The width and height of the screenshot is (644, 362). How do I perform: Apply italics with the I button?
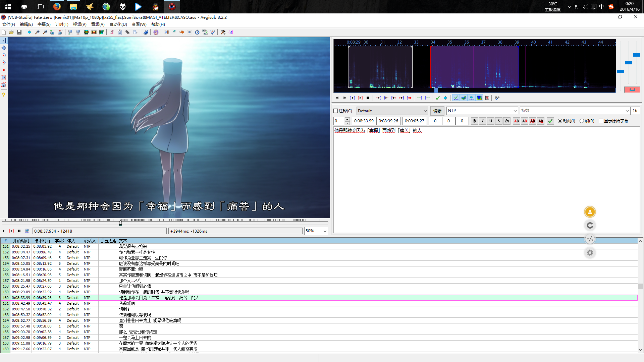[483, 121]
